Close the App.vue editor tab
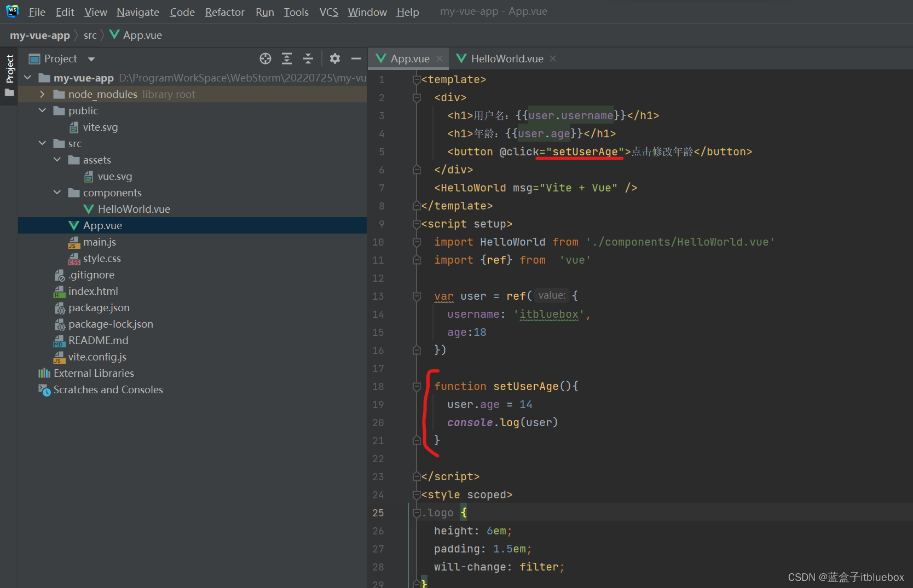Viewport: 913px width, 588px height. (x=440, y=59)
